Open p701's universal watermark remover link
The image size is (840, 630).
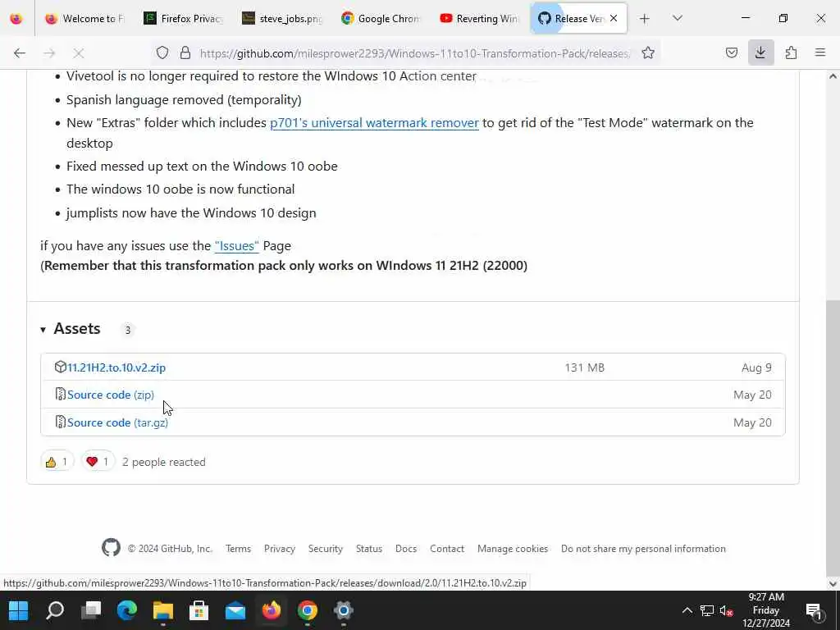click(374, 123)
